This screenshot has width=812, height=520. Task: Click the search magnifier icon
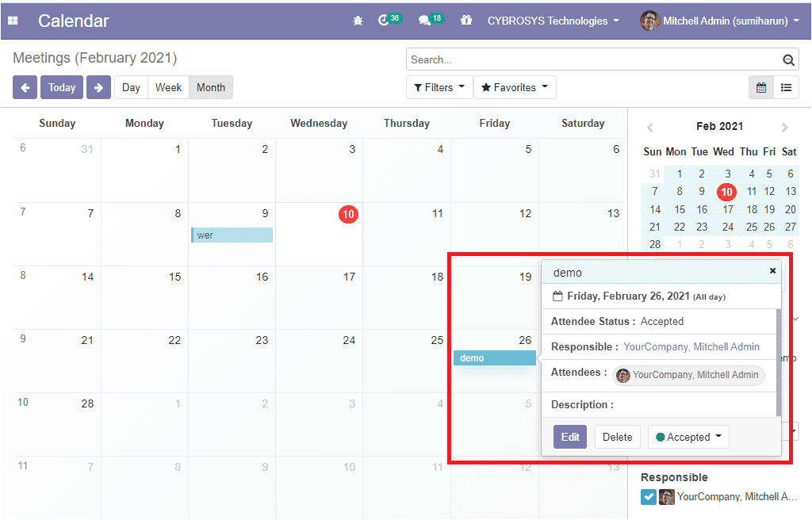point(788,60)
